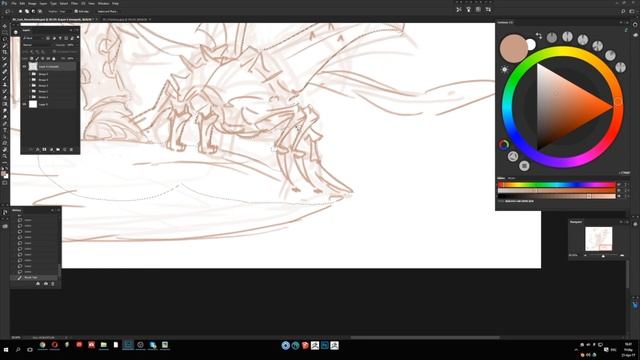This screenshot has height=360, width=640.
Task: Hide the selected top layer via eye icon
Action: point(24,66)
